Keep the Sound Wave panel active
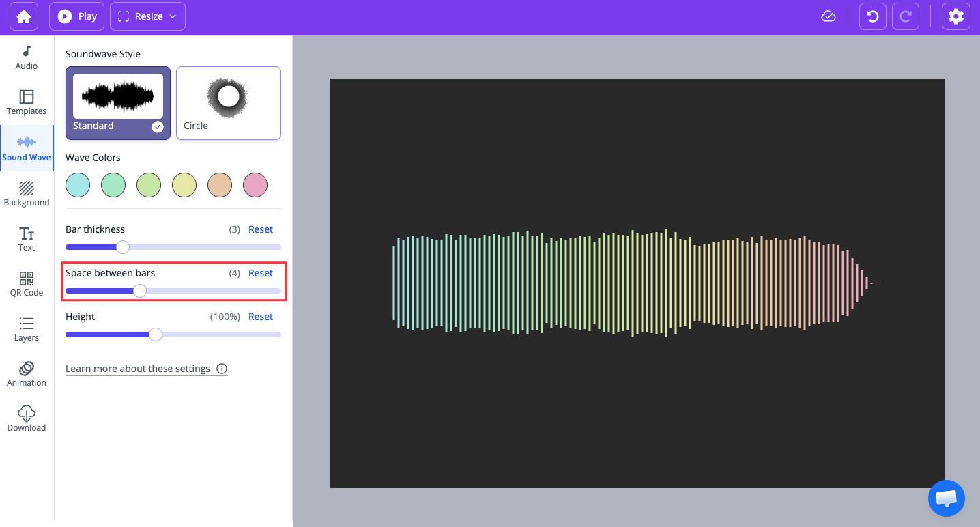The image size is (980, 527). pos(26,147)
